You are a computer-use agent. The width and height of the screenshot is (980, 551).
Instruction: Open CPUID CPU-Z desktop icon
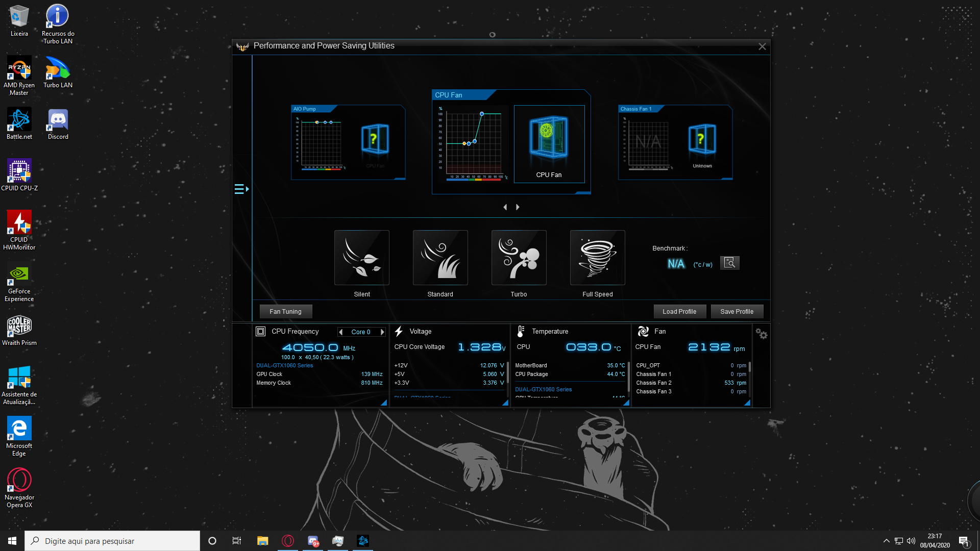[19, 175]
